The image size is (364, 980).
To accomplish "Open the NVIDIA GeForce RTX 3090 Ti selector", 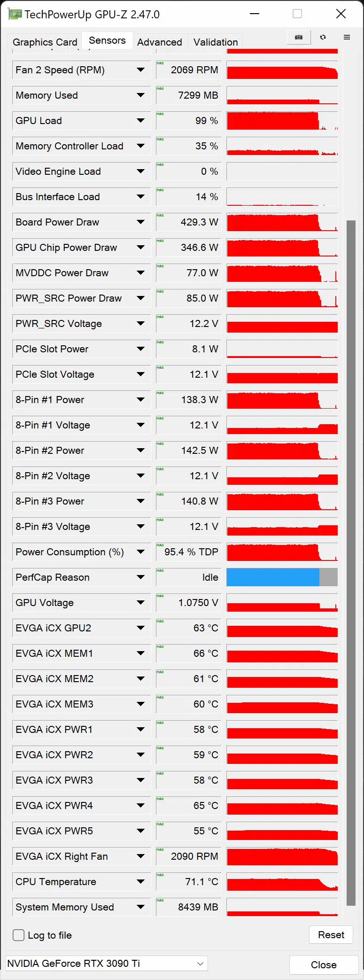I will (x=107, y=963).
